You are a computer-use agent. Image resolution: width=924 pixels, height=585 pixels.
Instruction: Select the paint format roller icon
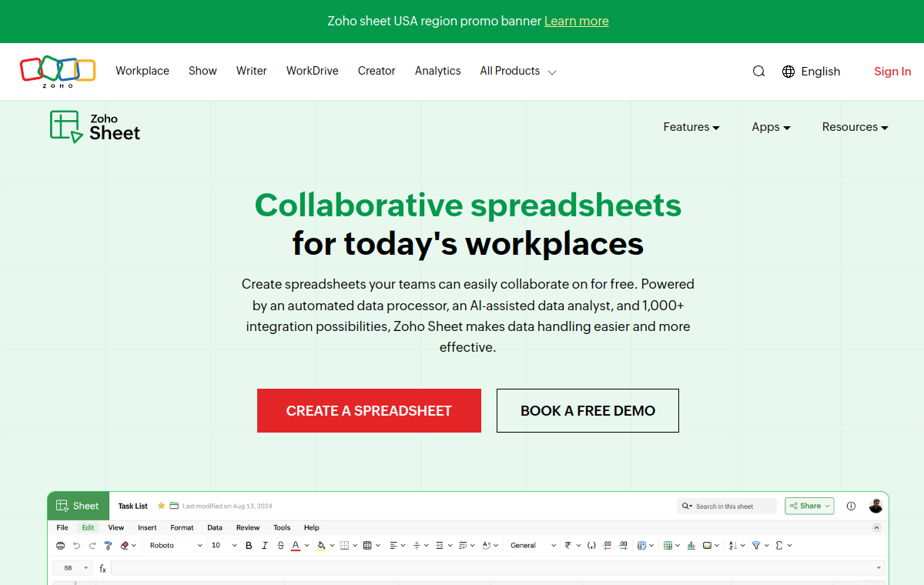108,546
